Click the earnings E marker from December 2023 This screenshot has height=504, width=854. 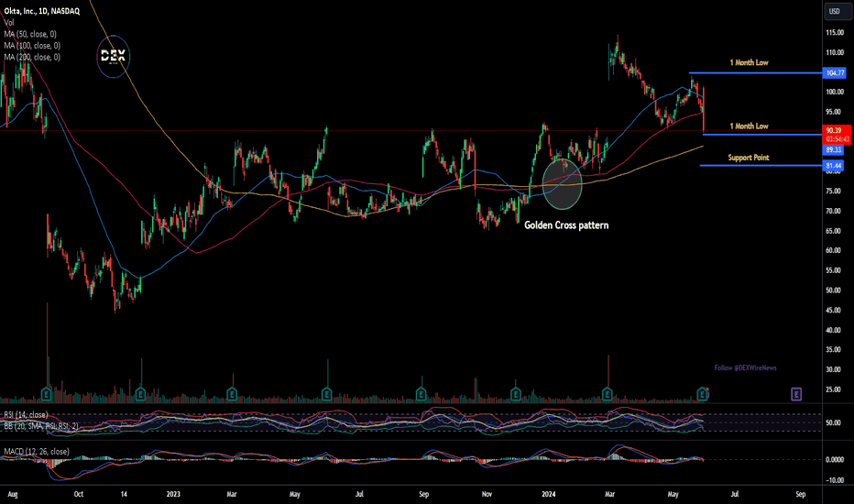tap(515, 393)
